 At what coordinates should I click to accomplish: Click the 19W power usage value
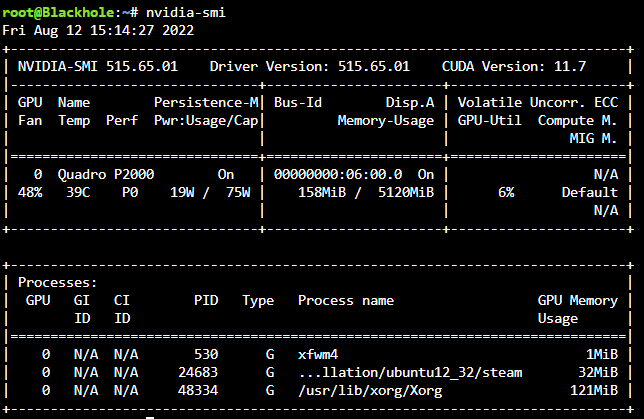[182, 192]
